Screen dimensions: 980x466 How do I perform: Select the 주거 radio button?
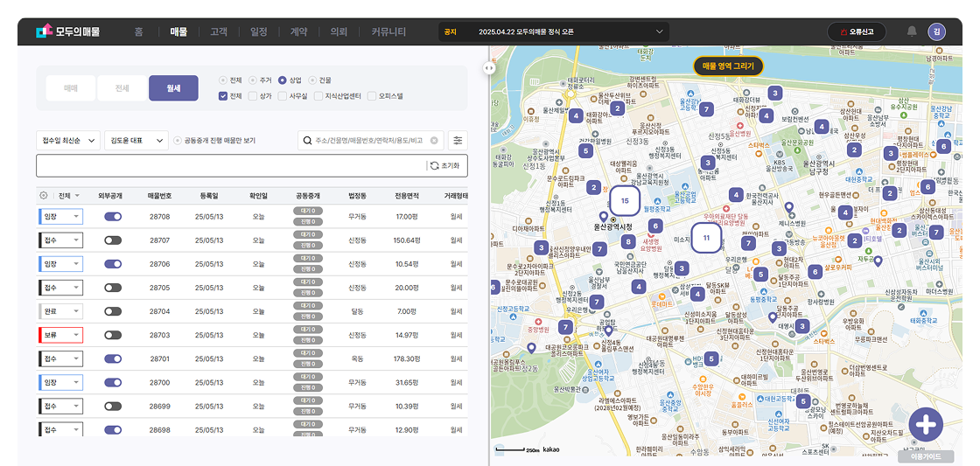(253, 80)
